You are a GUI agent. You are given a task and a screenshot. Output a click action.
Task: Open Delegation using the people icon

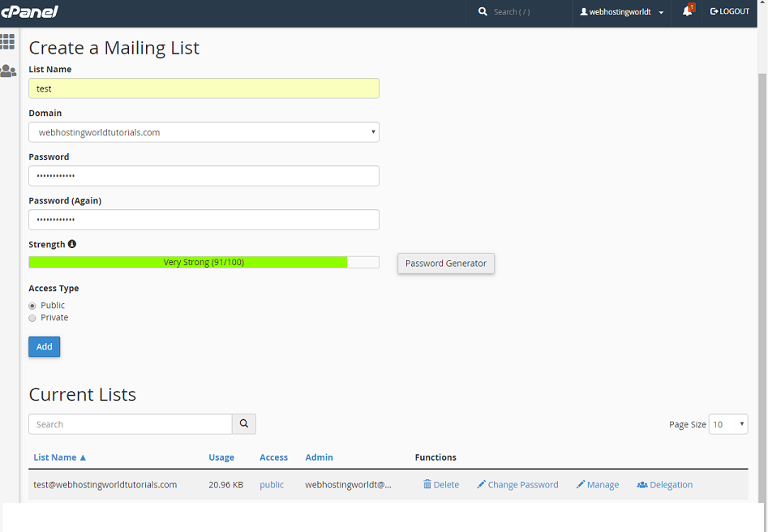[641, 484]
